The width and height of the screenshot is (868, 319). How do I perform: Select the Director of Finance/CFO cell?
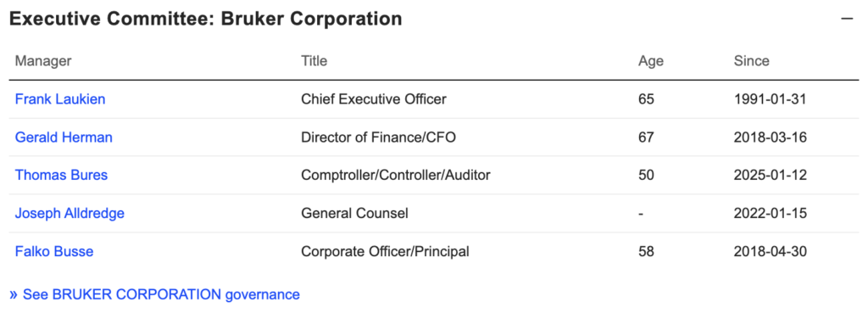click(x=379, y=137)
